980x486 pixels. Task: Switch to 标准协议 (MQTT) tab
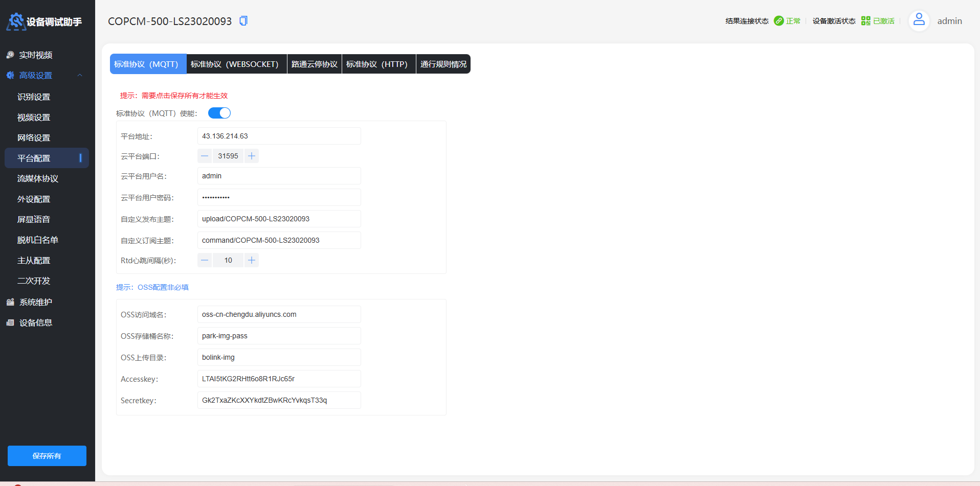coord(148,64)
